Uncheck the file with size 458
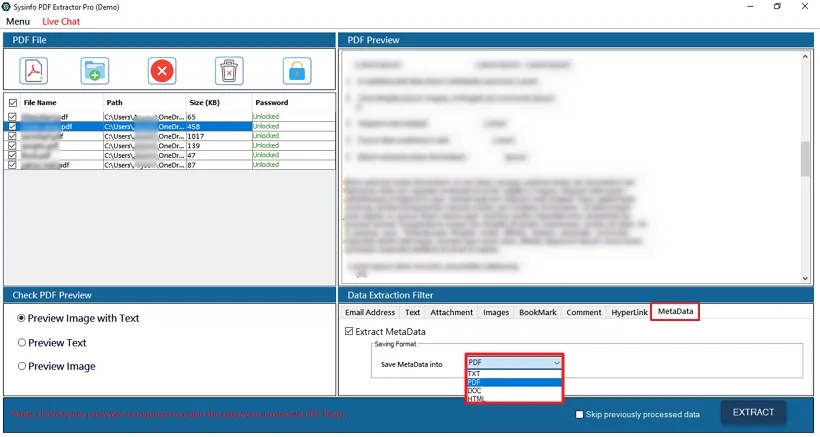The image size is (820, 437). click(x=13, y=126)
